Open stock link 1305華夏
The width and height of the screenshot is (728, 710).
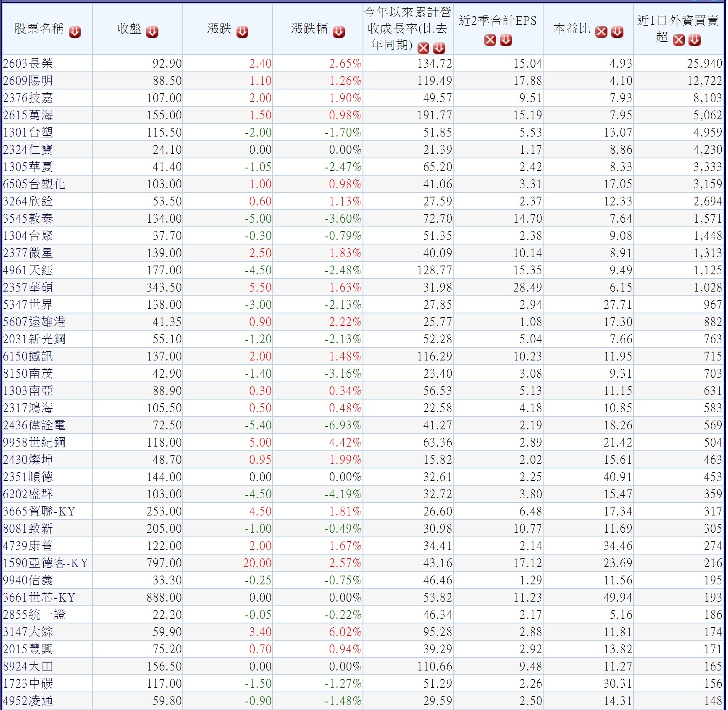(28, 167)
